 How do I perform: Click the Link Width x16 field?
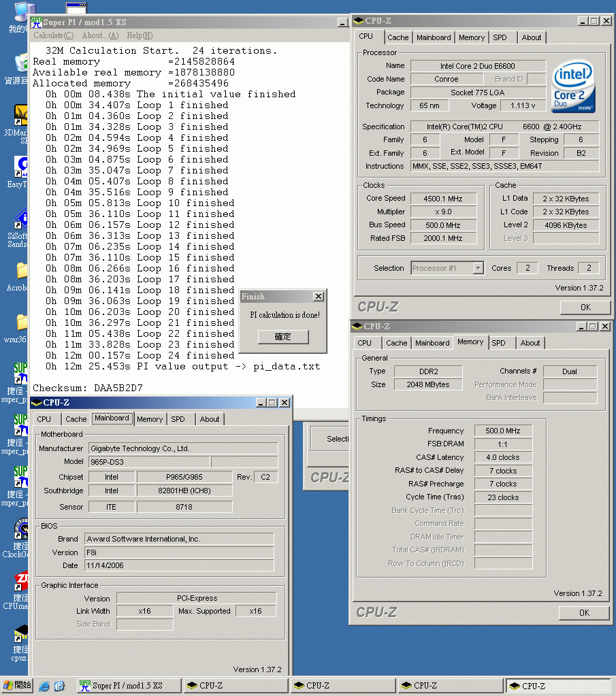(x=145, y=611)
